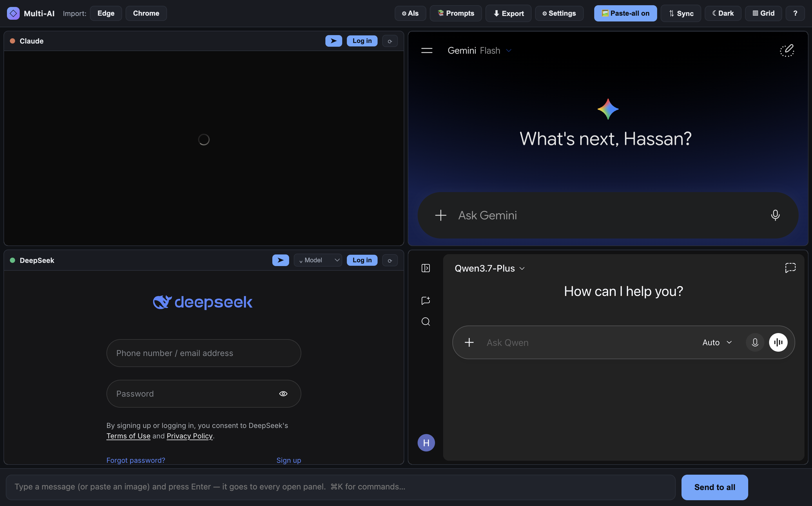This screenshot has height=506, width=812.
Task: Click Forgot password? link
Action: point(135,460)
